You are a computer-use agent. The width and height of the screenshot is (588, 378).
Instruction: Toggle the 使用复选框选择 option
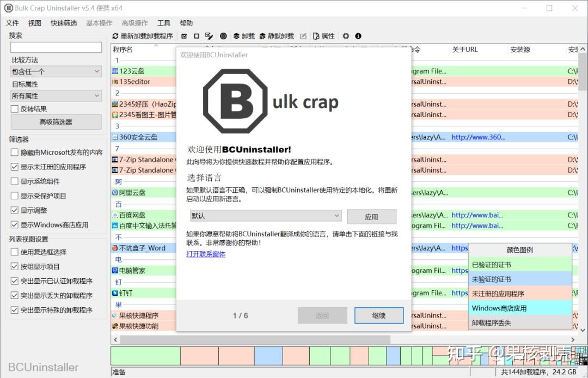coord(14,252)
